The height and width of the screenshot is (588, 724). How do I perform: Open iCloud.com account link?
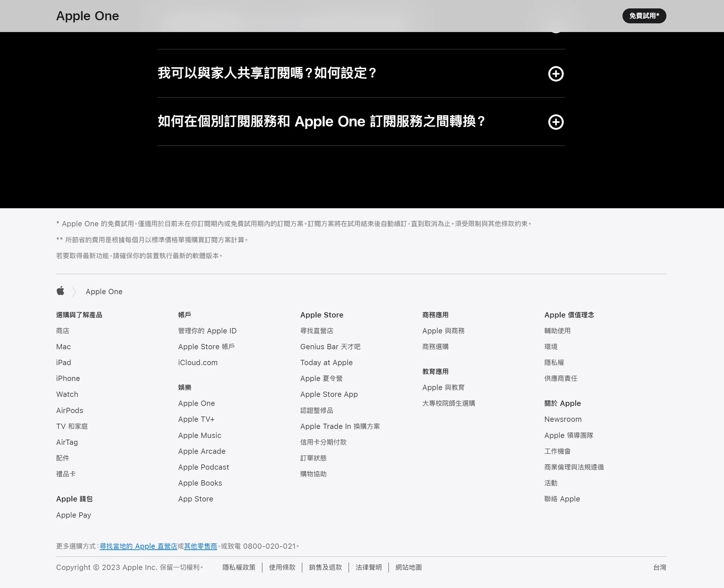coord(198,362)
